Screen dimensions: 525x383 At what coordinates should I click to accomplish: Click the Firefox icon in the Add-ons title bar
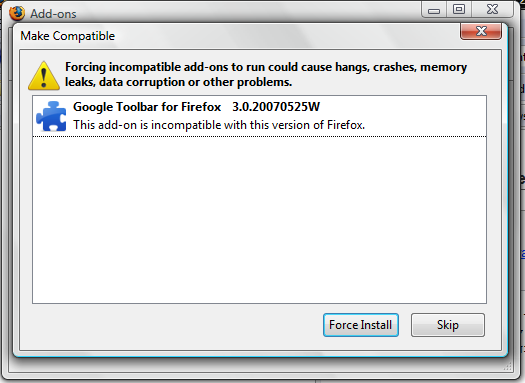click(17, 13)
